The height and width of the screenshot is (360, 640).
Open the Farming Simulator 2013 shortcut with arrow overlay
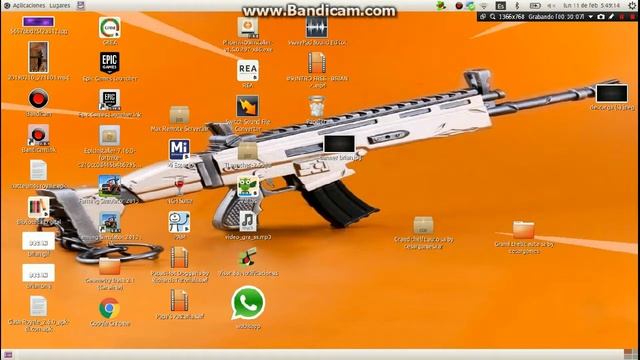click(x=109, y=222)
